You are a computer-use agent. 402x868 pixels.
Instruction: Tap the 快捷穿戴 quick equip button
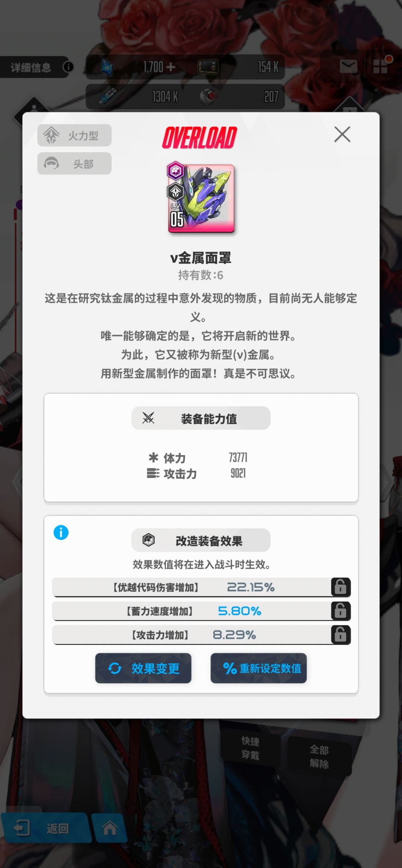[251, 748]
